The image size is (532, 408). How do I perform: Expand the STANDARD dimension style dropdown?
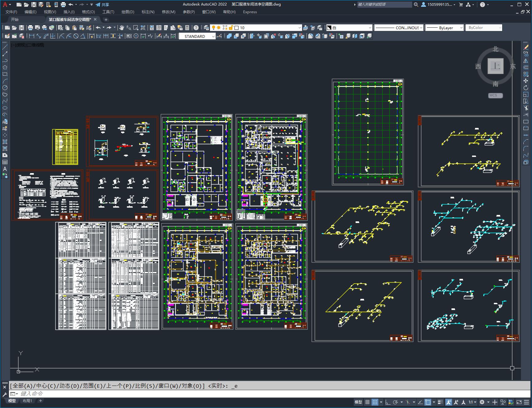[x=213, y=36]
